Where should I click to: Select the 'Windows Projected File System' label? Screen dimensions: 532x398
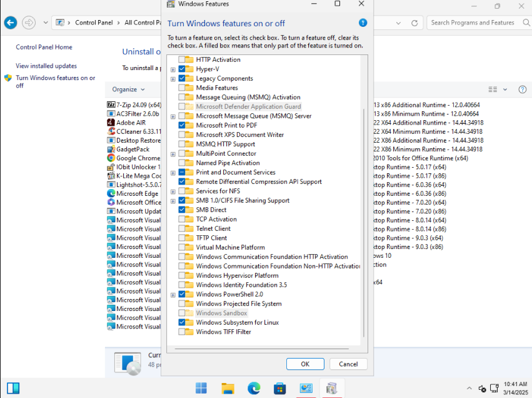(x=239, y=304)
